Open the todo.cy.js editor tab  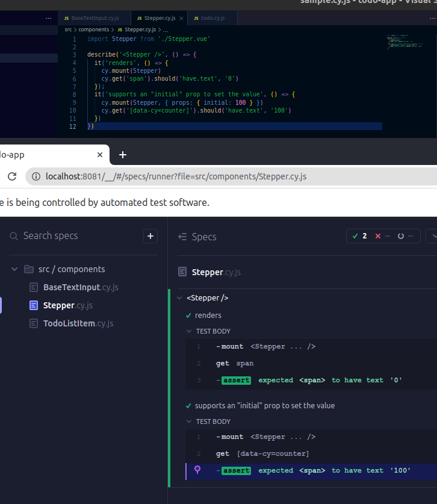click(x=212, y=18)
